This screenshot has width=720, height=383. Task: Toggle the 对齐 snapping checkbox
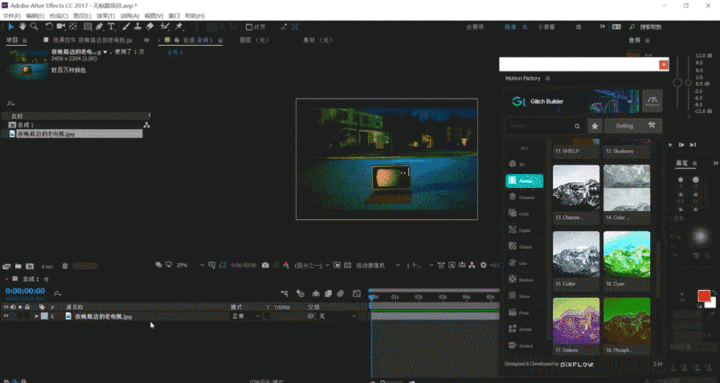(249, 27)
